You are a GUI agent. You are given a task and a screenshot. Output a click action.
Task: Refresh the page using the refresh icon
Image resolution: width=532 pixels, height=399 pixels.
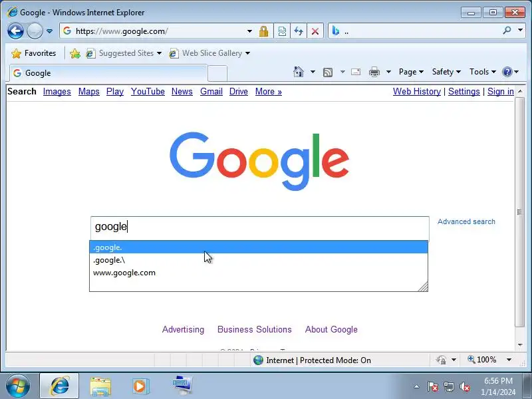(299, 31)
